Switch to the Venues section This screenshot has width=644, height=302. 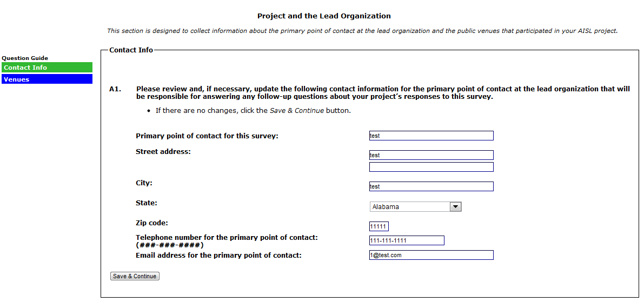click(x=47, y=79)
